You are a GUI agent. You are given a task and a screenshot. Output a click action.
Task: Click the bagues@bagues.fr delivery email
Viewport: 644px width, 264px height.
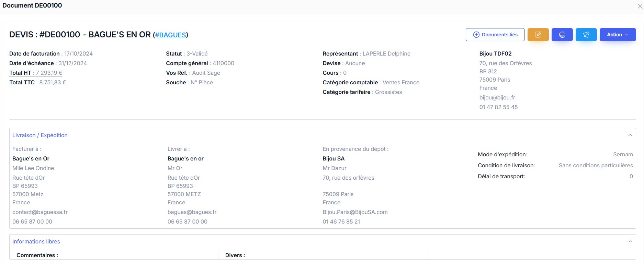pos(192,212)
